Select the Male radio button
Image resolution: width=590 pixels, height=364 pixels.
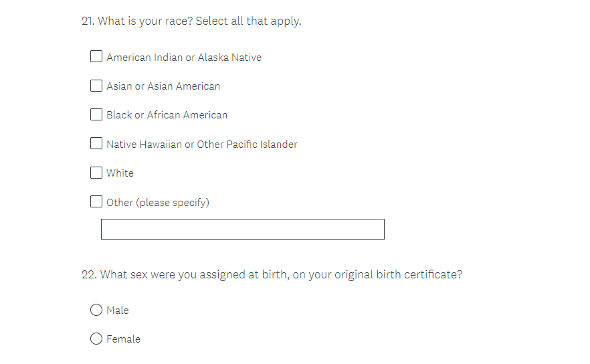96,310
